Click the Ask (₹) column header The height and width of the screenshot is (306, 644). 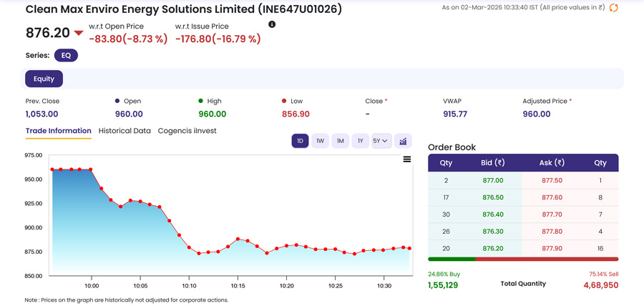pos(552,162)
